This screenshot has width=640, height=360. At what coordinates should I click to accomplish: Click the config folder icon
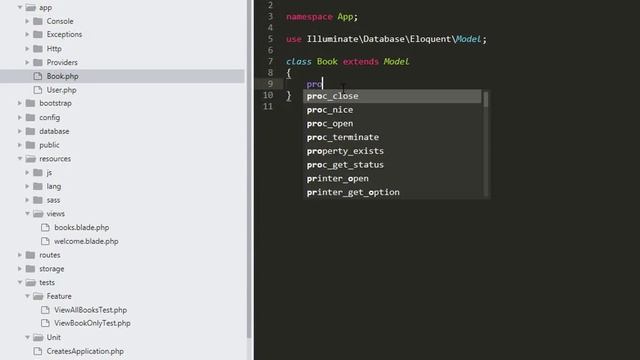[x=31, y=117]
